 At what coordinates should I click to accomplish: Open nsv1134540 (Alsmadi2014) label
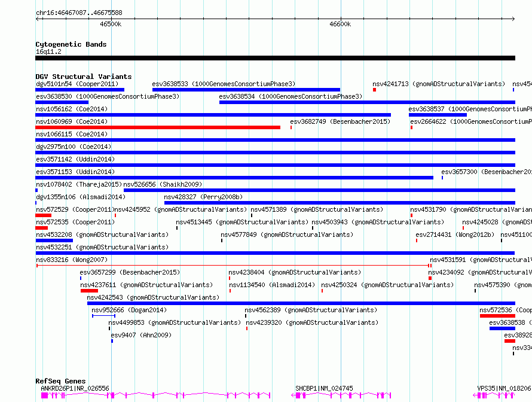[x=272, y=285]
